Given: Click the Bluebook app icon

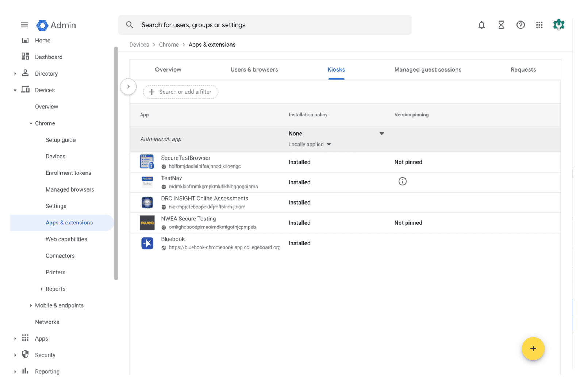Looking at the screenshot, I should [x=147, y=243].
